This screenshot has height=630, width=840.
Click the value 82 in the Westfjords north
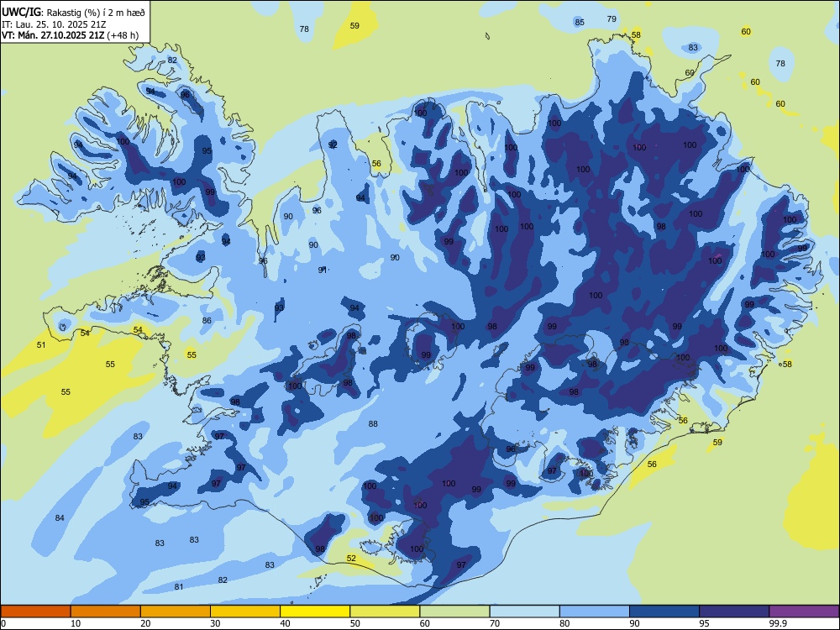(x=172, y=60)
